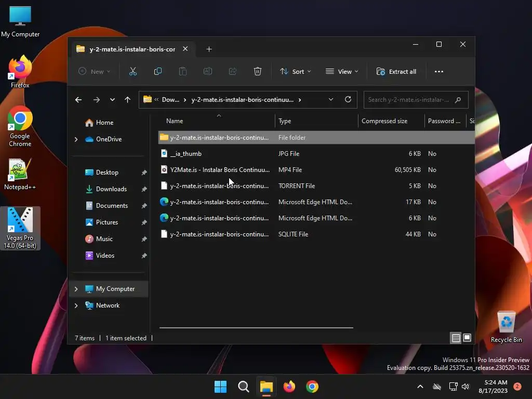Screen dimensions: 532x399
Task: Refresh the folder view
Action: click(x=348, y=99)
